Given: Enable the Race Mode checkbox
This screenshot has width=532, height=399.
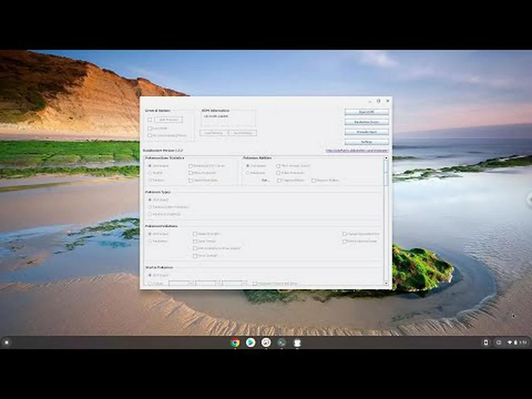Looking at the screenshot, I should (x=150, y=128).
